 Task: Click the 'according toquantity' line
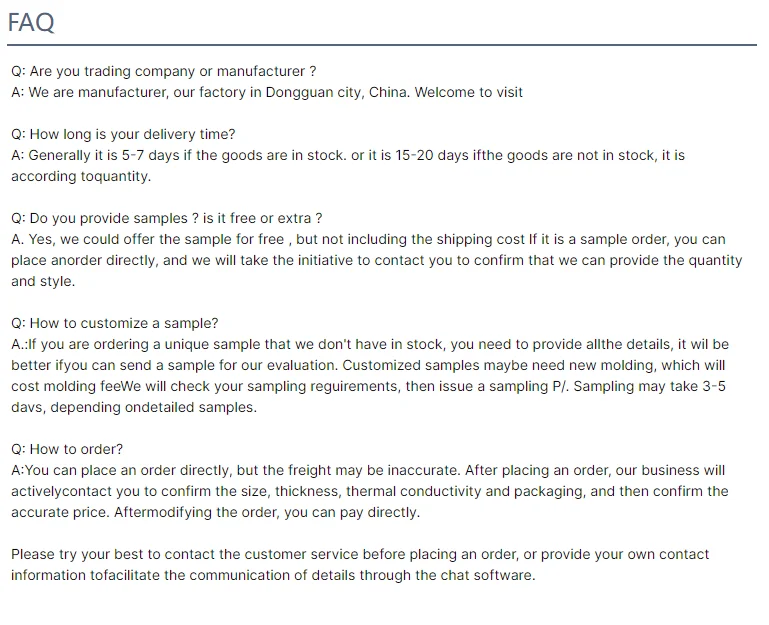click(x=81, y=176)
